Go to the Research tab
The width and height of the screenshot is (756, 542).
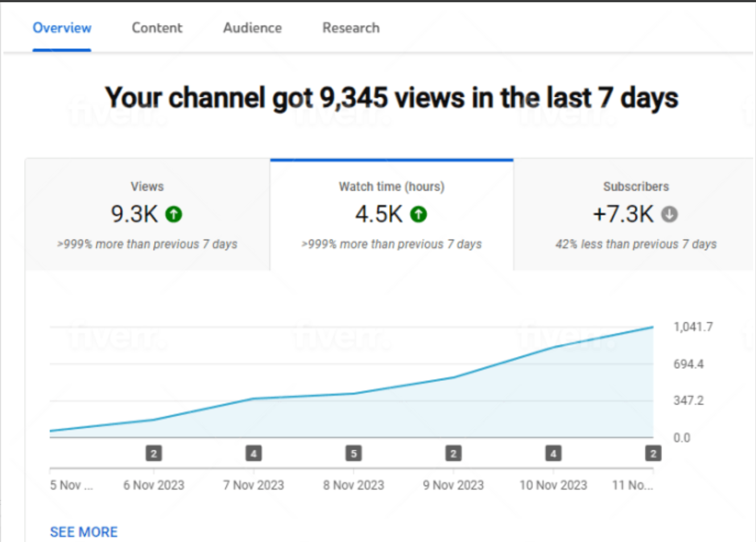[x=350, y=28]
